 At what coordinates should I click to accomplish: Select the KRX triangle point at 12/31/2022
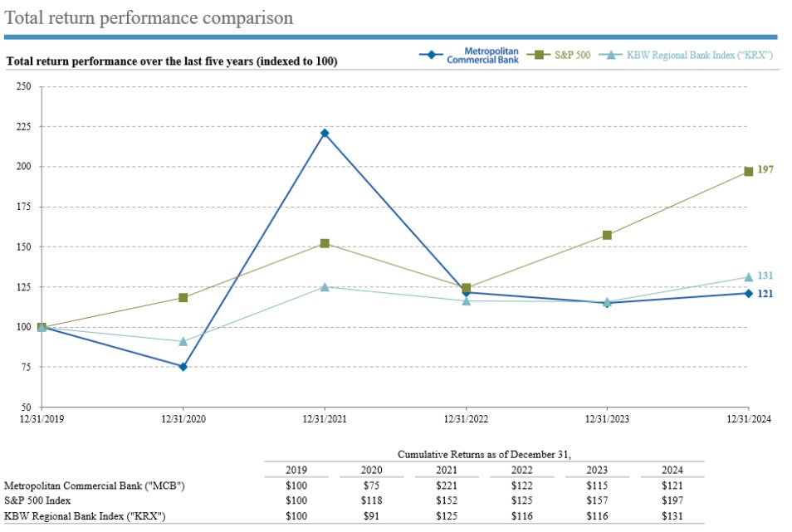coord(467,300)
